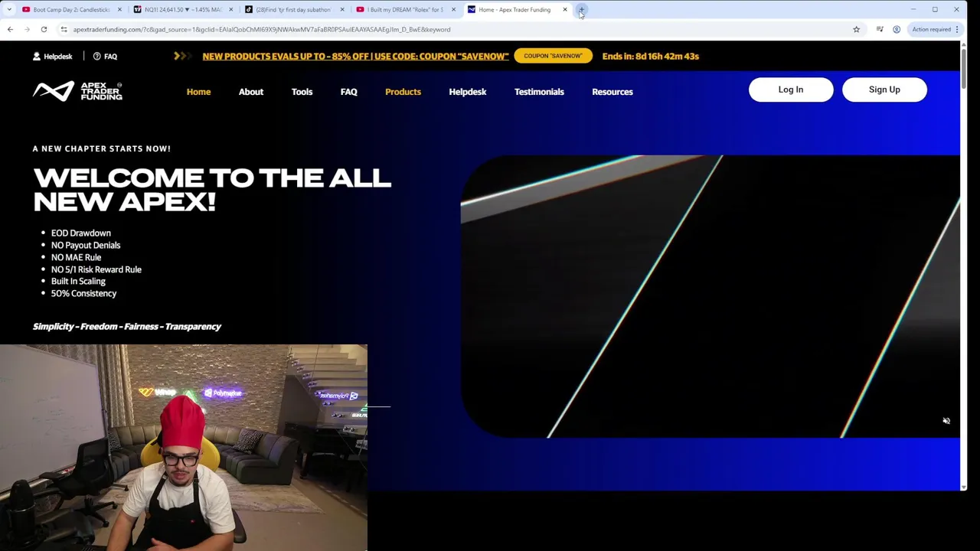Image resolution: width=980 pixels, height=551 pixels.
Task: Click the Action required chip
Action: [x=931, y=29]
